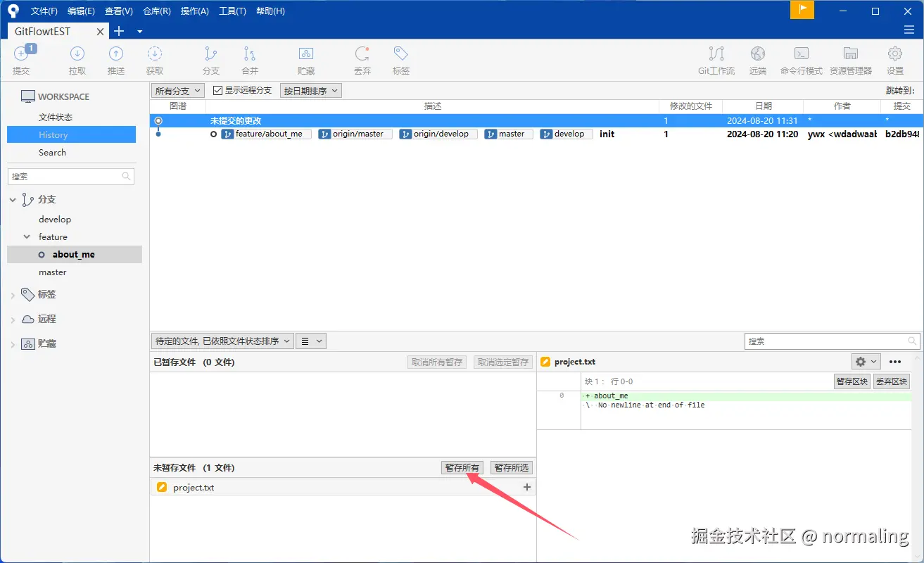Open the list view mode dropdown

click(311, 341)
